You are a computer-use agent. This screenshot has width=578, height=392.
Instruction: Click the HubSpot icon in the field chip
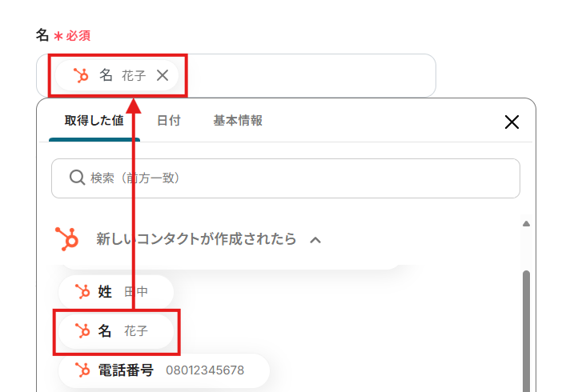[x=81, y=75]
